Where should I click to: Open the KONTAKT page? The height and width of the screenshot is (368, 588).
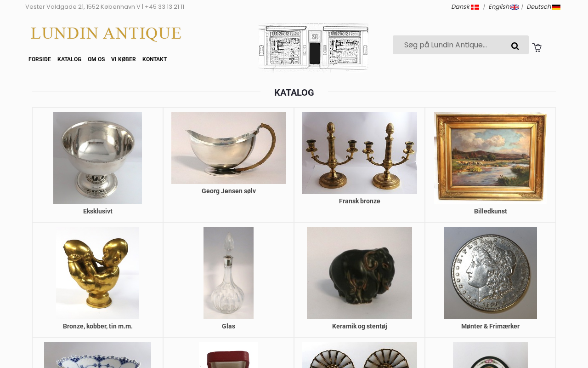pyautogui.click(x=154, y=59)
